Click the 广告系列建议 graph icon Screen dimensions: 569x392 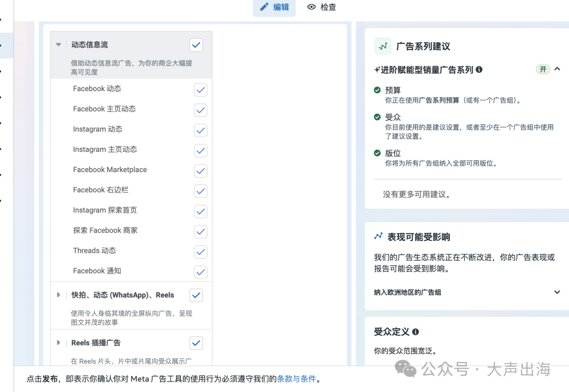pyautogui.click(x=383, y=46)
